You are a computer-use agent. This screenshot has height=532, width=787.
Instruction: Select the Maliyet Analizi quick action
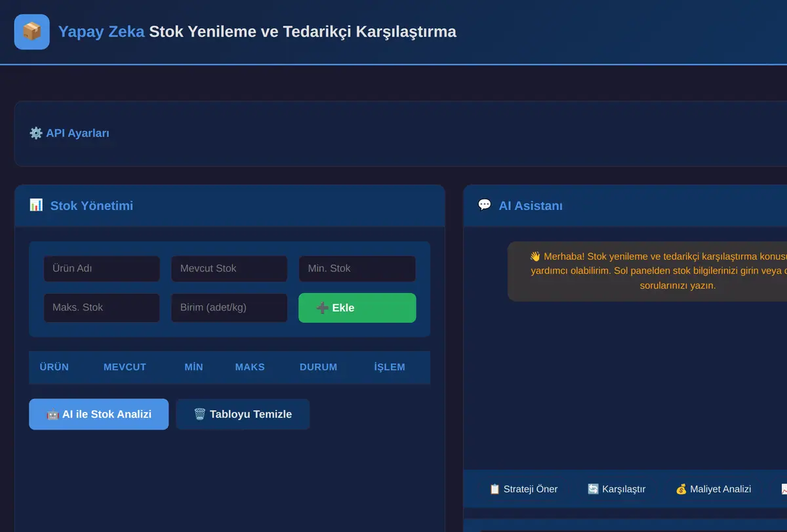[x=713, y=489]
